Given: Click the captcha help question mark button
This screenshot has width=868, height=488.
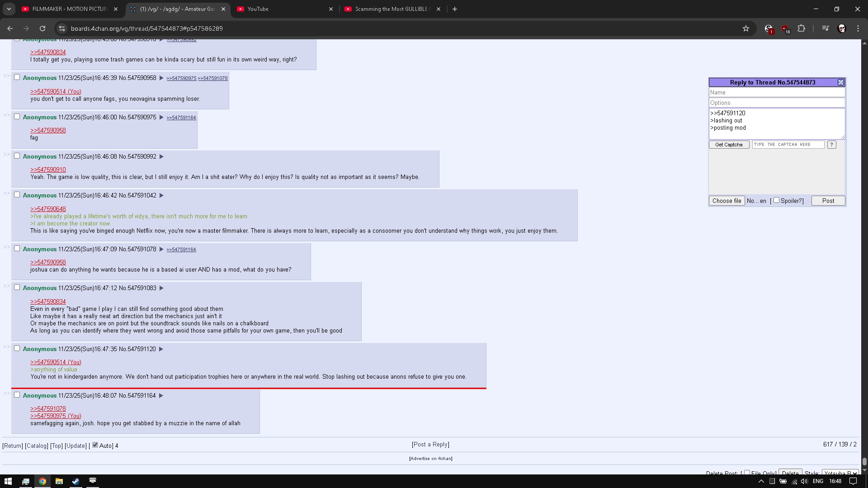Looking at the screenshot, I should tap(832, 145).
